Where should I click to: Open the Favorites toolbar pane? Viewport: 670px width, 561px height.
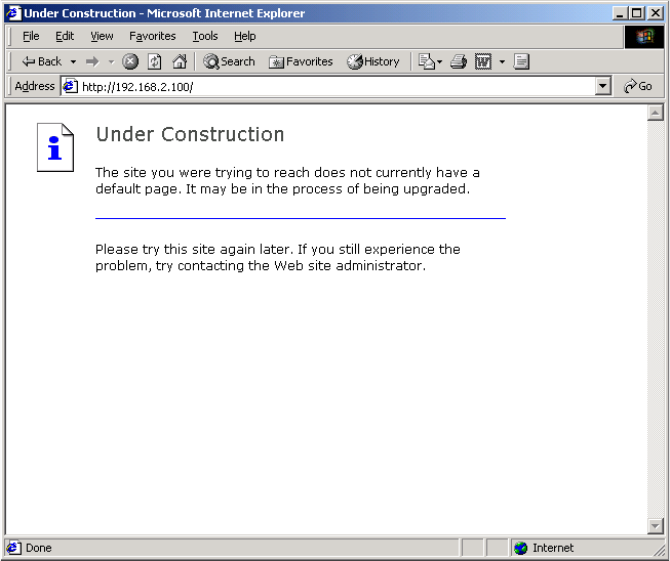(x=301, y=62)
